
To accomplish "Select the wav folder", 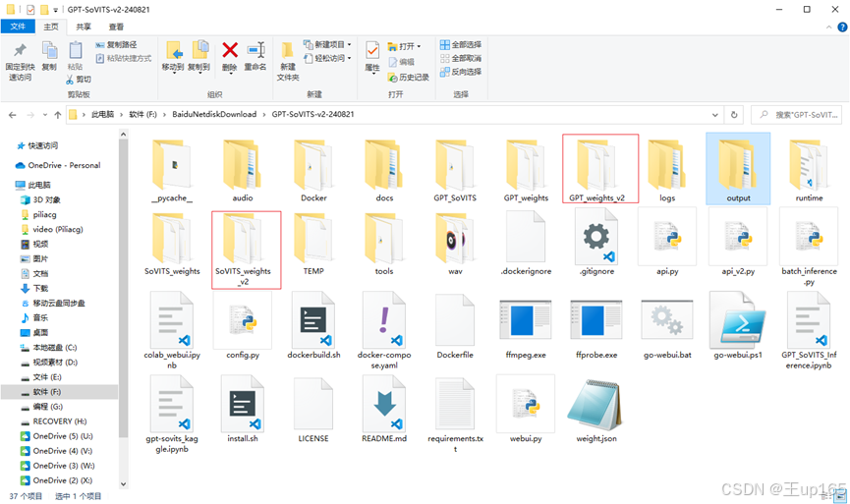I will coord(455,244).
